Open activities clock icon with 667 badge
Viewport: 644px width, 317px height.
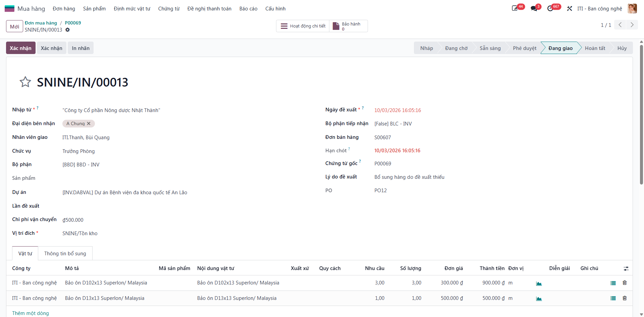tap(550, 8)
